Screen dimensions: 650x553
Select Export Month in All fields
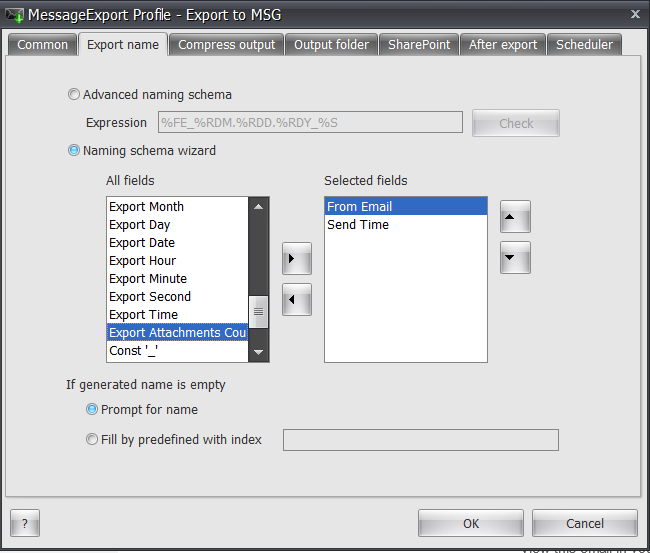177,206
